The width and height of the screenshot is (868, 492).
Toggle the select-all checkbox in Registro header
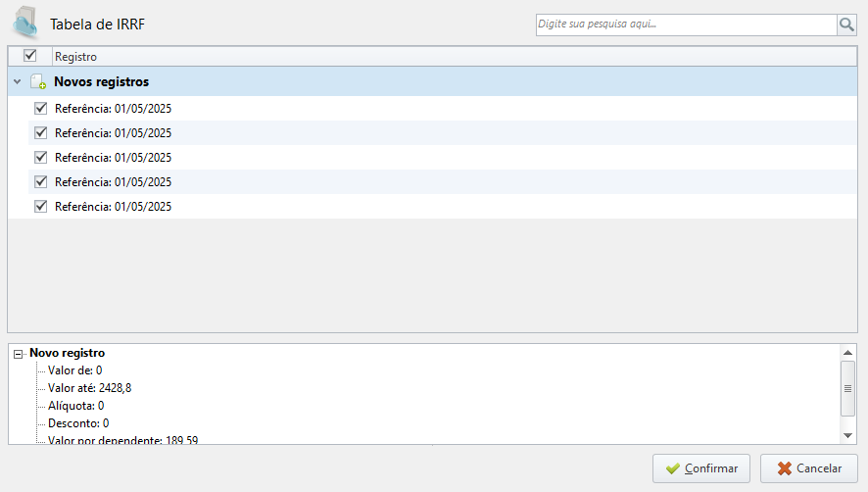(x=30, y=56)
